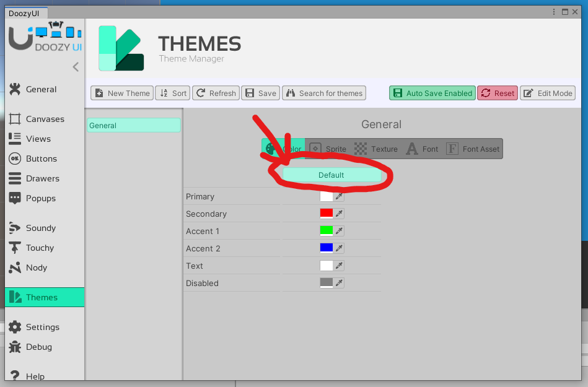Select the Default variant button

[x=331, y=175]
